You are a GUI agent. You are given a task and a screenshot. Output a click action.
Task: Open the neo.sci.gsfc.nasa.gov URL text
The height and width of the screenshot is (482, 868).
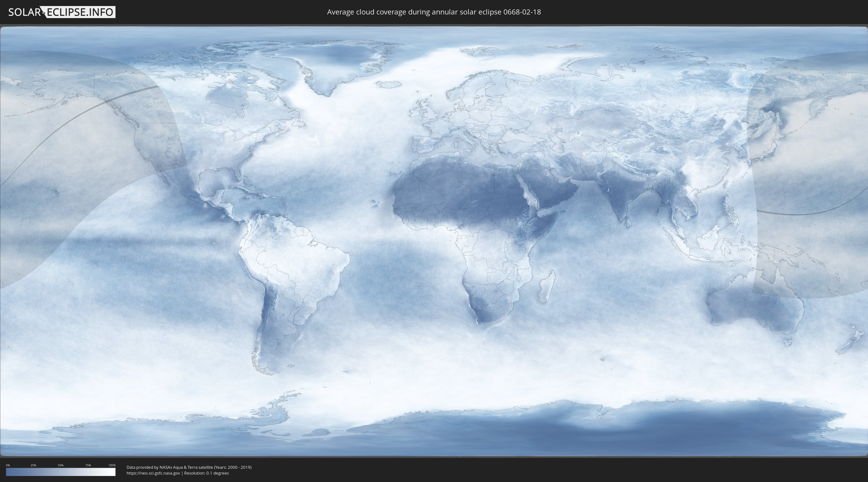(x=153, y=473)
